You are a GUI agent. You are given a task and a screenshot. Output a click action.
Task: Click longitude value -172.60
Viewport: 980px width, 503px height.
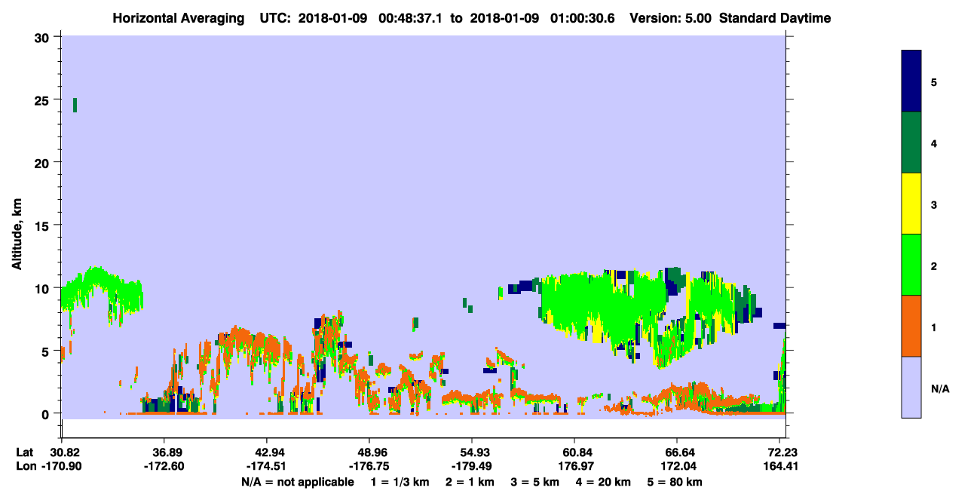[164, 466]
